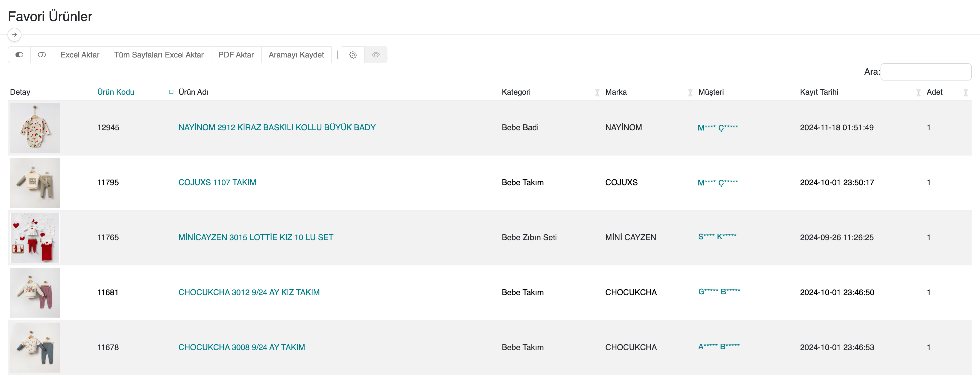The height and width of the screenshot is (377, 980).
Task: Click the square sort marker beside Ürün Kodu
Action: pos(171,92)
